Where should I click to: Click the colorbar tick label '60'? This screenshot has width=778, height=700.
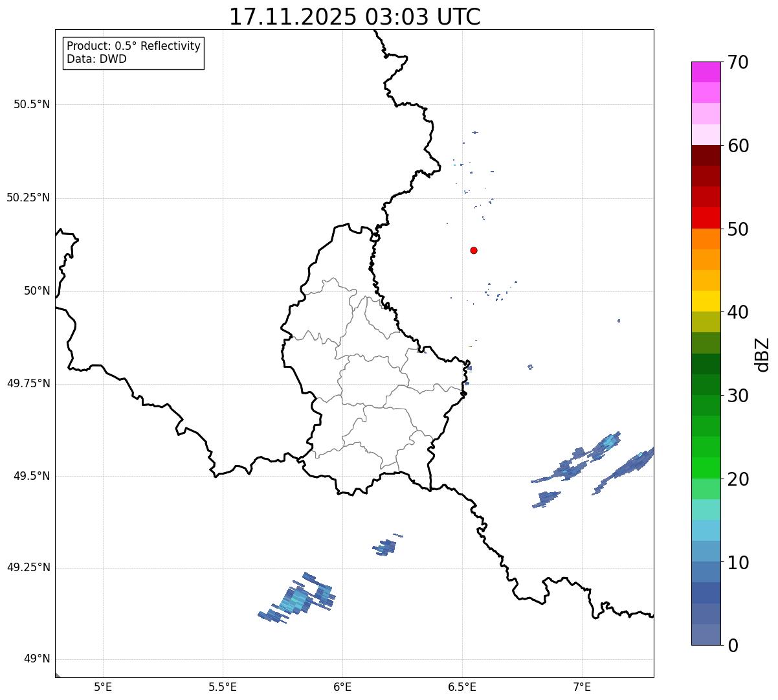(739, 146)
